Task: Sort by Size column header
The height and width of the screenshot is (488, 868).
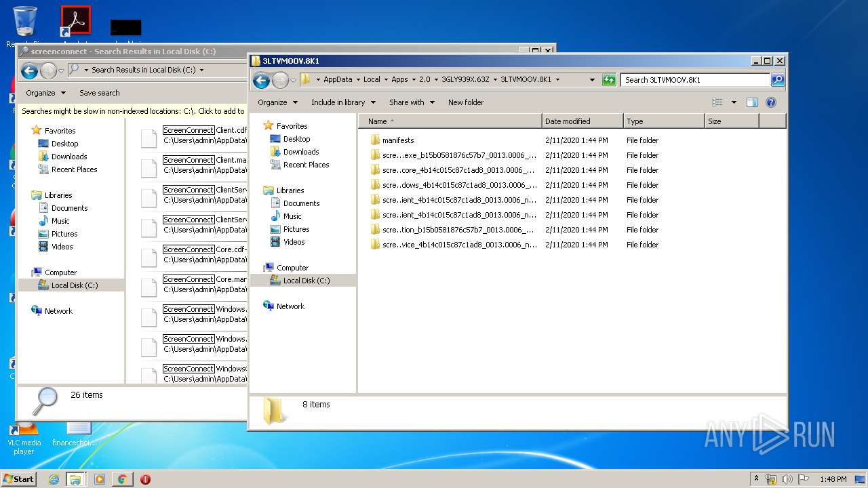Action: 732,121
